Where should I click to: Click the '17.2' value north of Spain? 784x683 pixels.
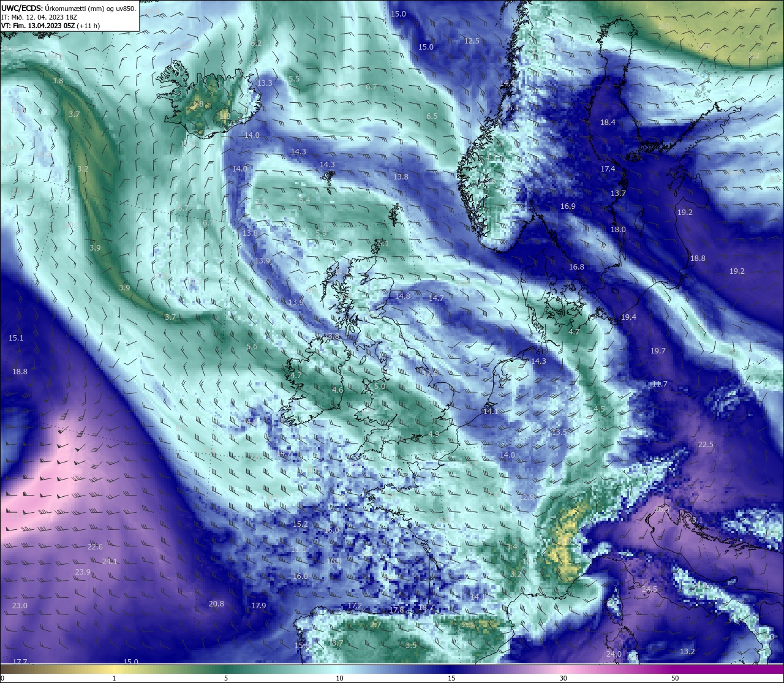(355, 606)
